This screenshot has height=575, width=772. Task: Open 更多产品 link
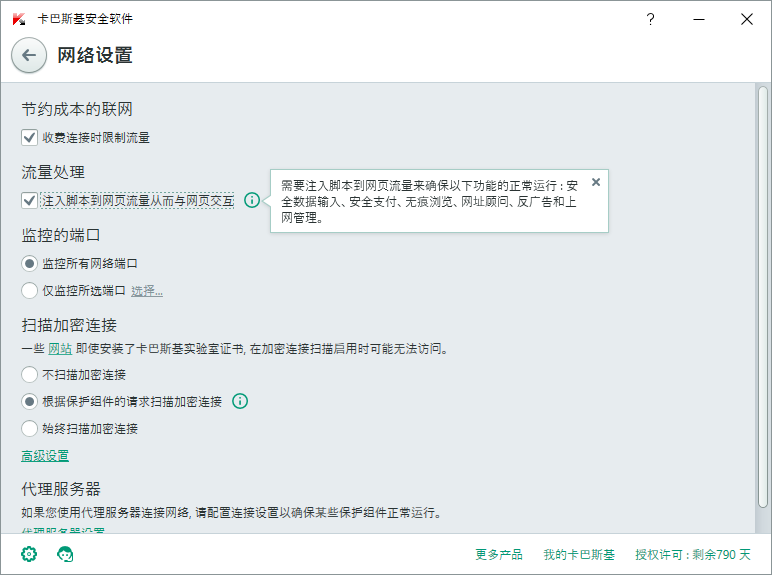coord(499,554)
